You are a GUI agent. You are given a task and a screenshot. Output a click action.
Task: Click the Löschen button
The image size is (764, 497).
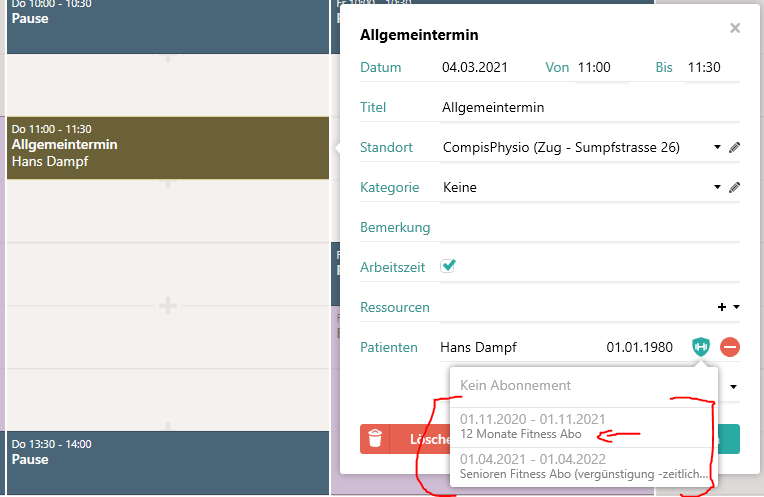click(x=405, y=439)
